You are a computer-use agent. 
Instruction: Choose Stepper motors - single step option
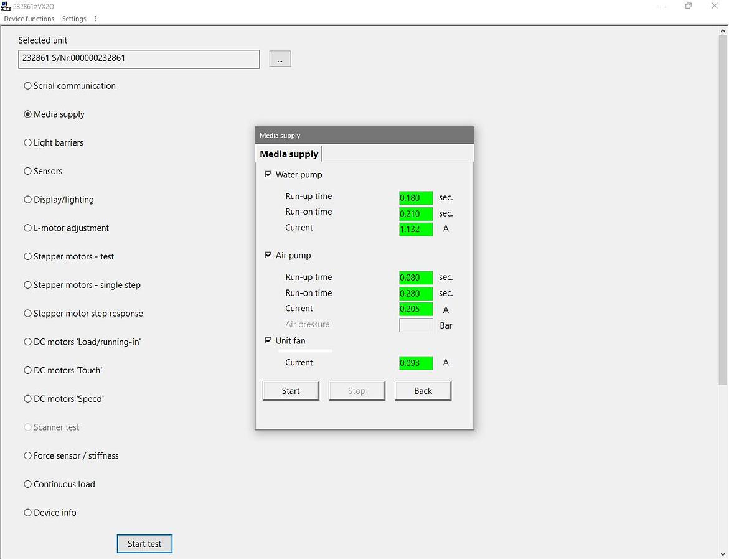tap(28, 285)
